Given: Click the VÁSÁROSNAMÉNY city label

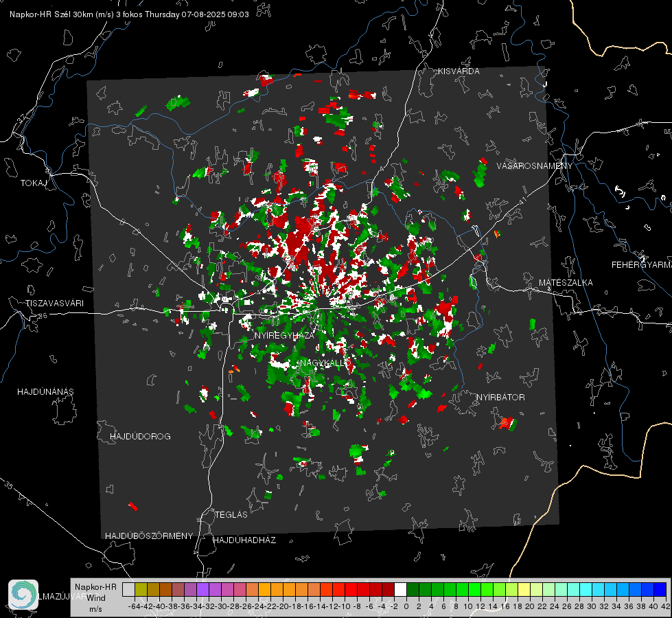Looking at the screenshot, I should 535,166.
